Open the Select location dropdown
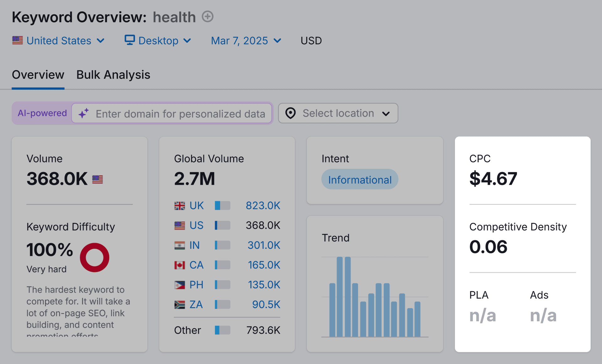Image resolution: width=602 pixels, height=364 pixels. pyautogui.click(x=338, y=113)
